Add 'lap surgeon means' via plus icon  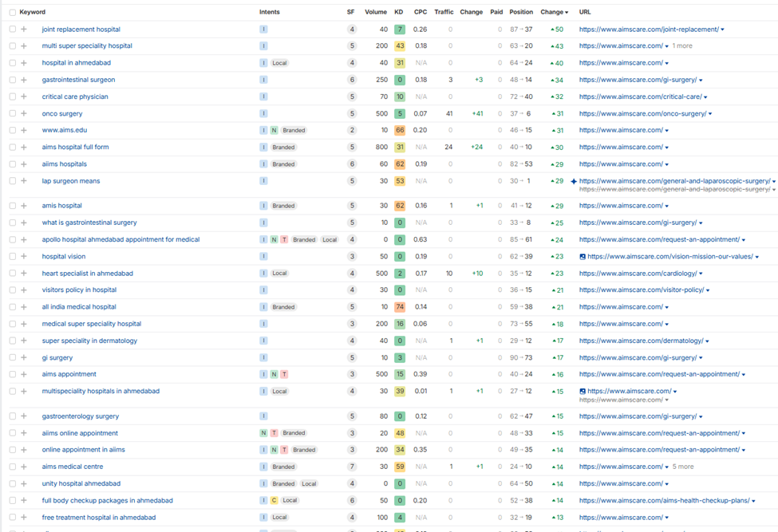point(24,181)
